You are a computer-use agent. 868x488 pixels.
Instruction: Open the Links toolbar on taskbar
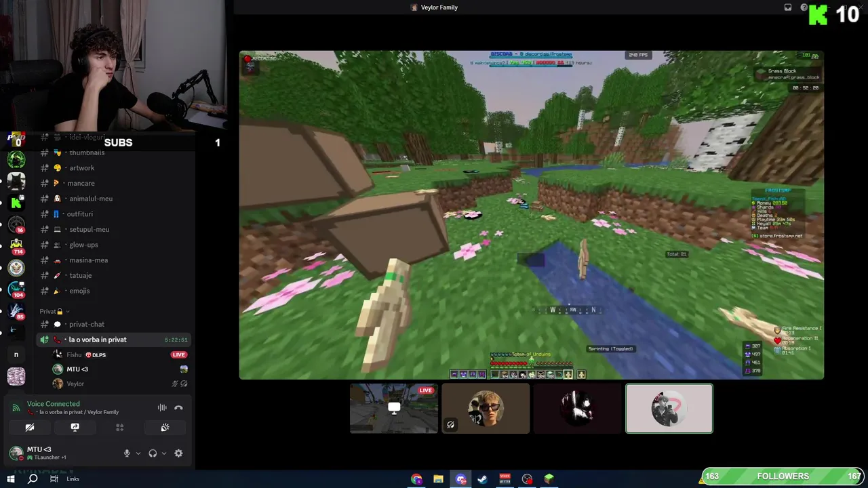coord(73,479)
